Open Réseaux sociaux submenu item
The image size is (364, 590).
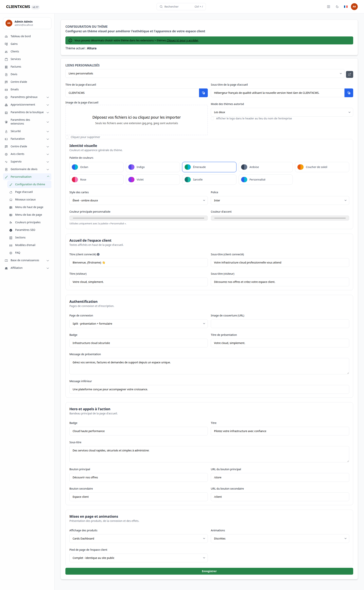[29, 200]
